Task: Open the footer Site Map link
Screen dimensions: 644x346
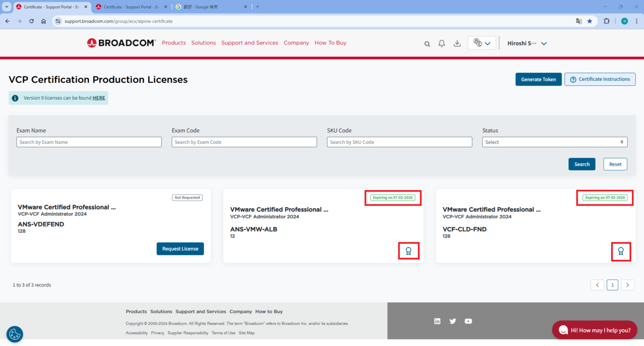Action: tap(247, 333)
